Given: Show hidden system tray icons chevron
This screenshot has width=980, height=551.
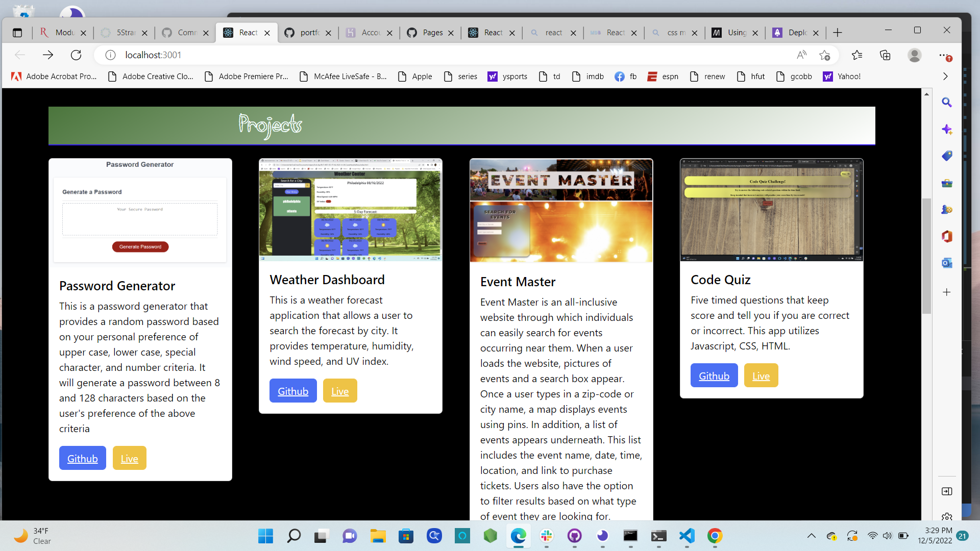Looking at the screenshot, I should (x=811, y=536).
